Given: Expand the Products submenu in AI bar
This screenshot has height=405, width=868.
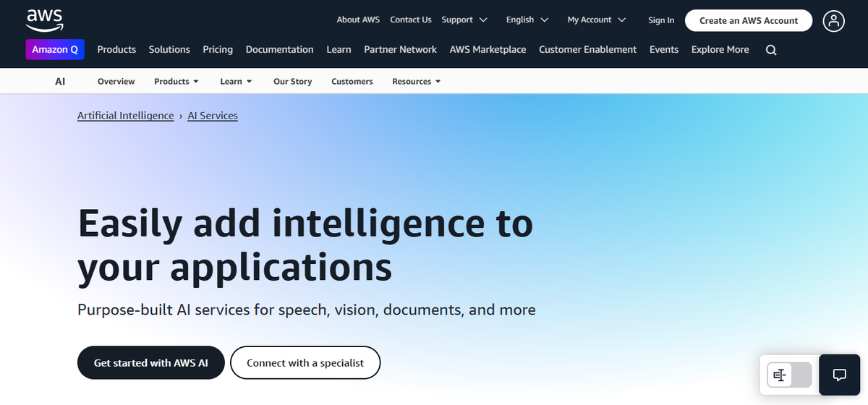Looking at the screenshot, I should 176,82.
